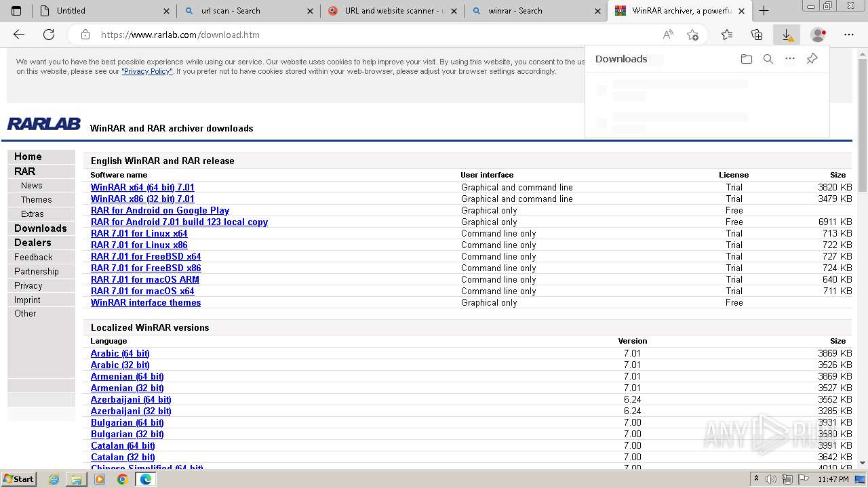Click the browser Back arrow
Screen dimensions: 868x488
click(19, 35)
